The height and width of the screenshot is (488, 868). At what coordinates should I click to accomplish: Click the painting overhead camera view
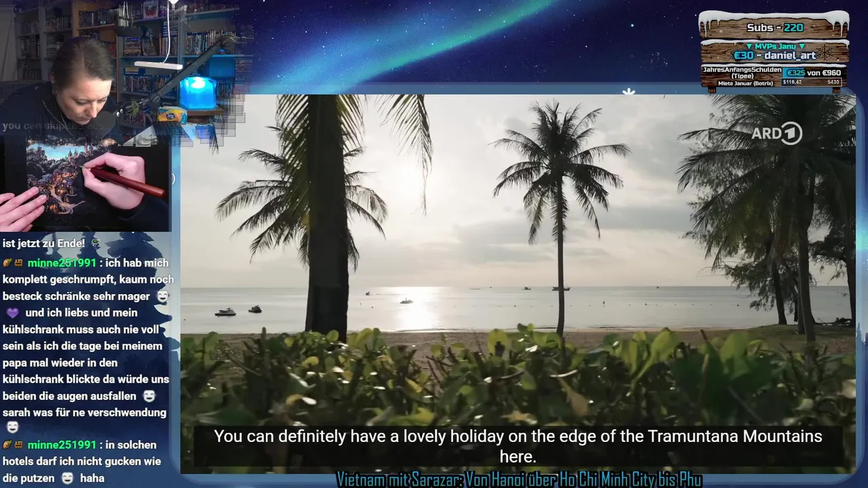point(85,184)
